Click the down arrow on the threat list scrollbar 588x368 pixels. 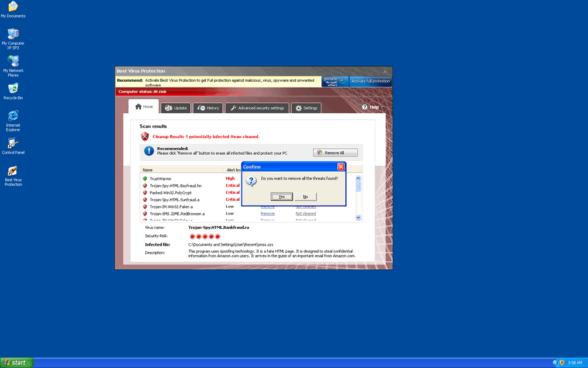click(x=358, y=216)
